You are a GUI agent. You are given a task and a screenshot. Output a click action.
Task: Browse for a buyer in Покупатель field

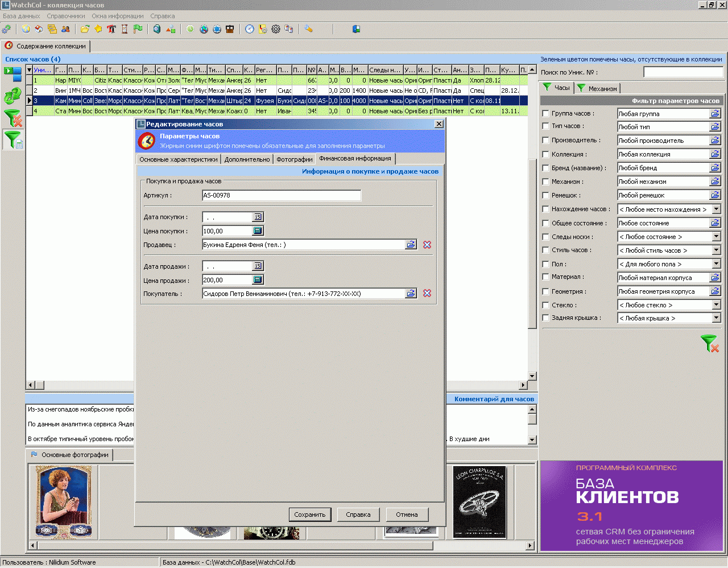coord(411,294)
